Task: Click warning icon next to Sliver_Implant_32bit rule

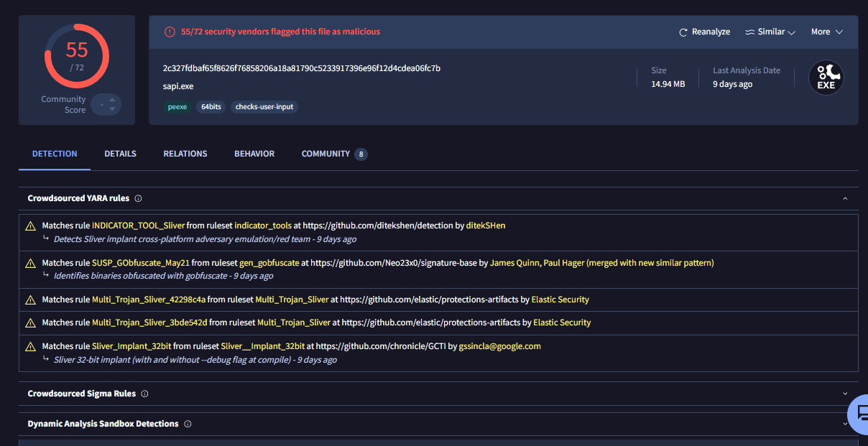Action: click(30, 347)
